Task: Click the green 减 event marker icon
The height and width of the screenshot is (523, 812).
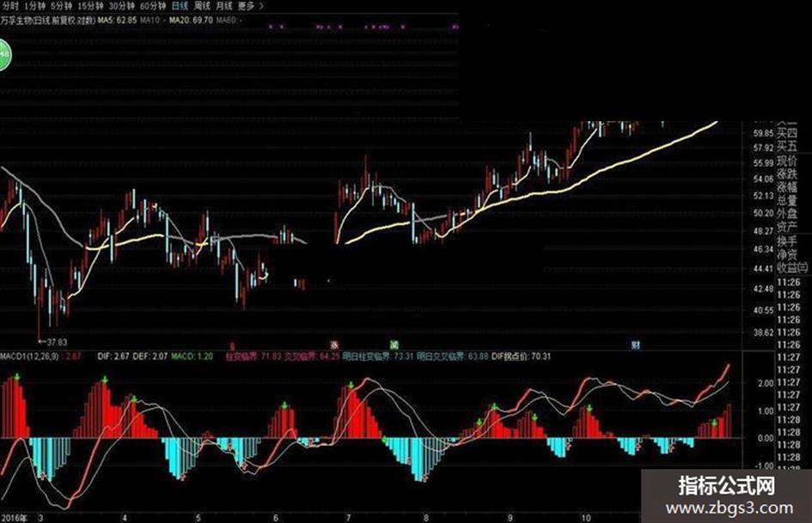Action: coord(394,344)
